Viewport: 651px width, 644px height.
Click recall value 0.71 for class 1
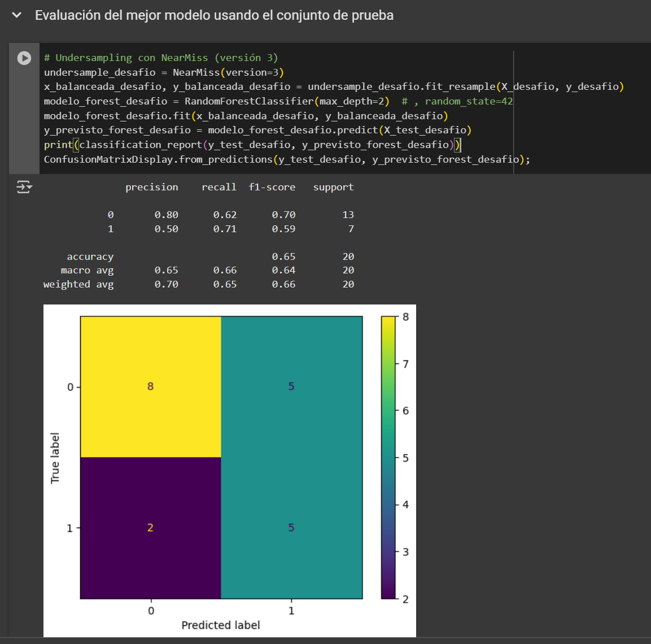tap(225, 229)
